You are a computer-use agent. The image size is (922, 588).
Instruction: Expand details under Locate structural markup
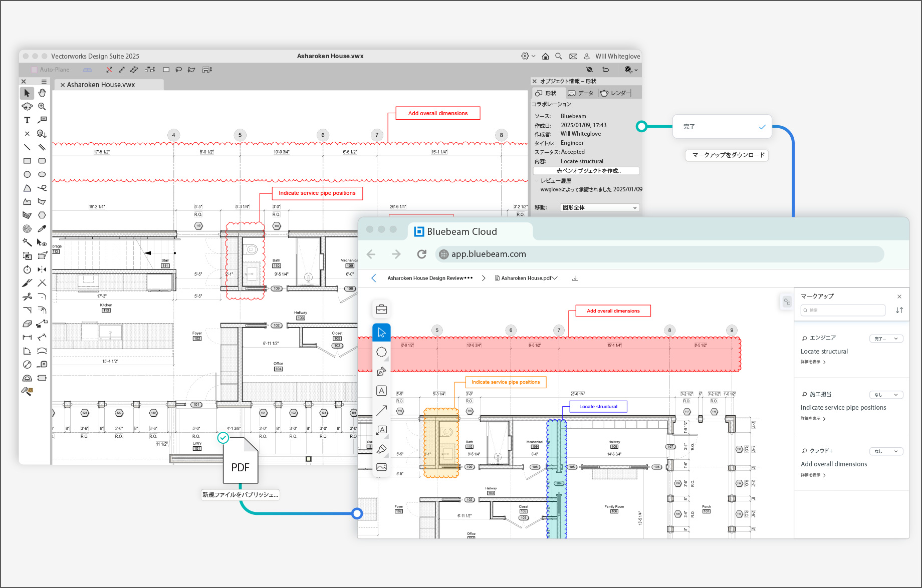point(813,362)
